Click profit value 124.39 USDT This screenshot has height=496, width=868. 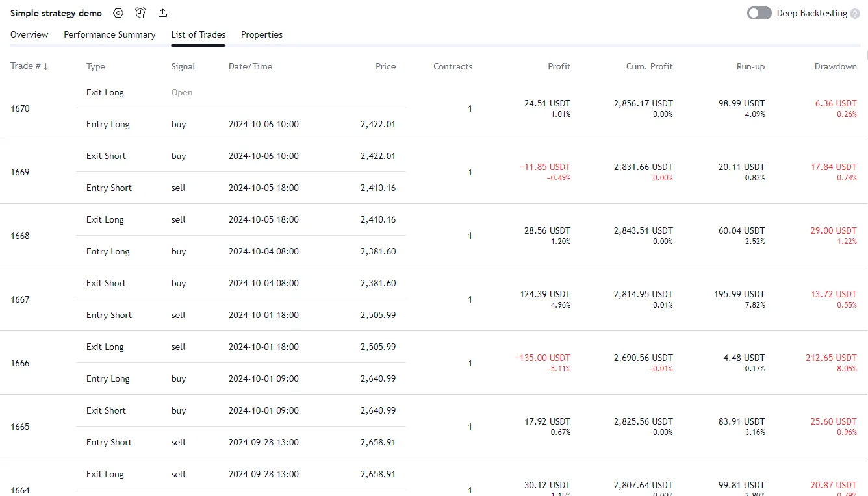point(545,294)
